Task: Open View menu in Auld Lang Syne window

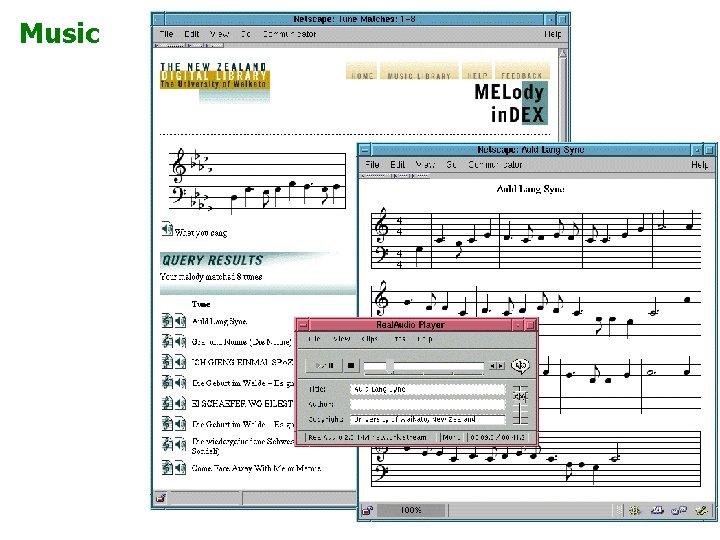Action: (425, 164)
